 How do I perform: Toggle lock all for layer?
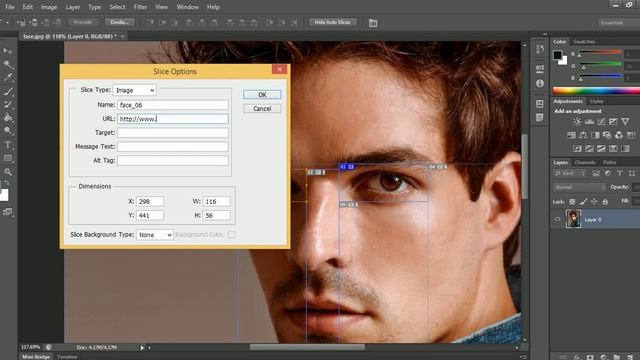(x=605, y=202)
